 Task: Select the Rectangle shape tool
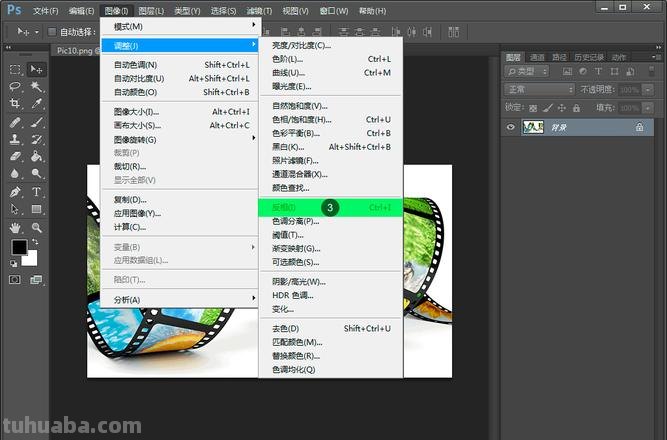[37, 209]
